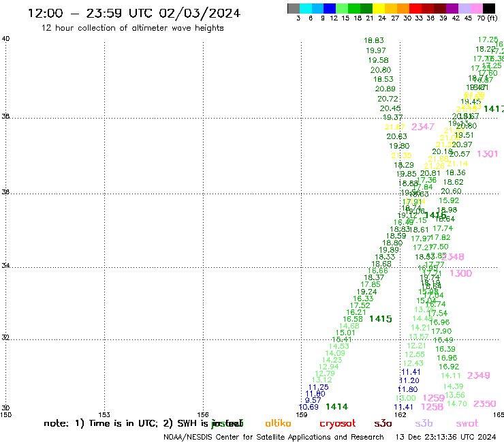The width and height of the screenshot is (504, 443).
Task: Click the pink time label '2350'
Action: pos(485,403)
